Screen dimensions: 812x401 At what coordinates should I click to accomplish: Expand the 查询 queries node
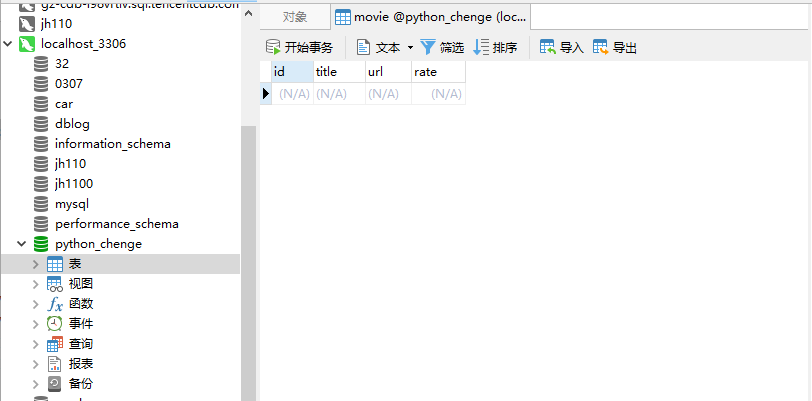point(35,344)
